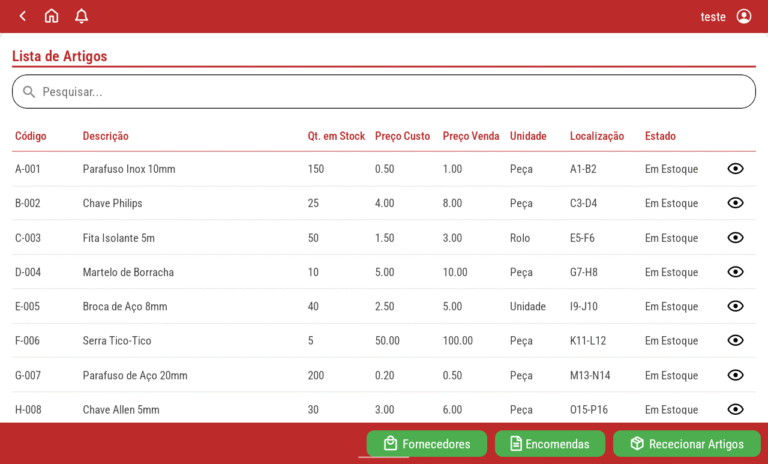
Task: Open the notifications bell
Action: (x=81, y=16)
